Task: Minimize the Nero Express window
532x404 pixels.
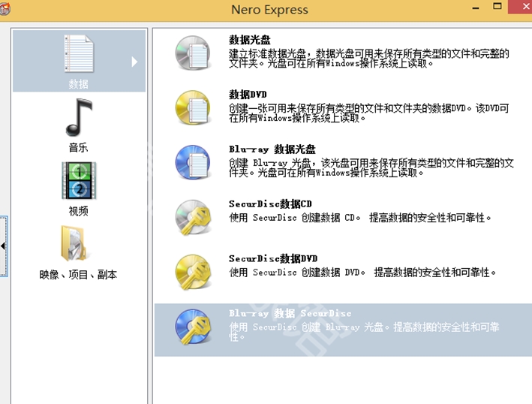Action: tap(476, 7)
